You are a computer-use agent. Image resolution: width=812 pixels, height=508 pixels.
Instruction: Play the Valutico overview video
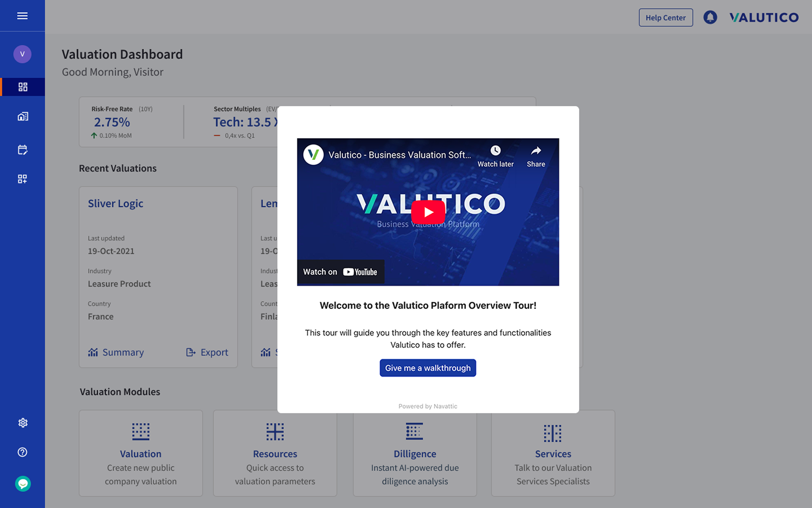click(428, 212)
